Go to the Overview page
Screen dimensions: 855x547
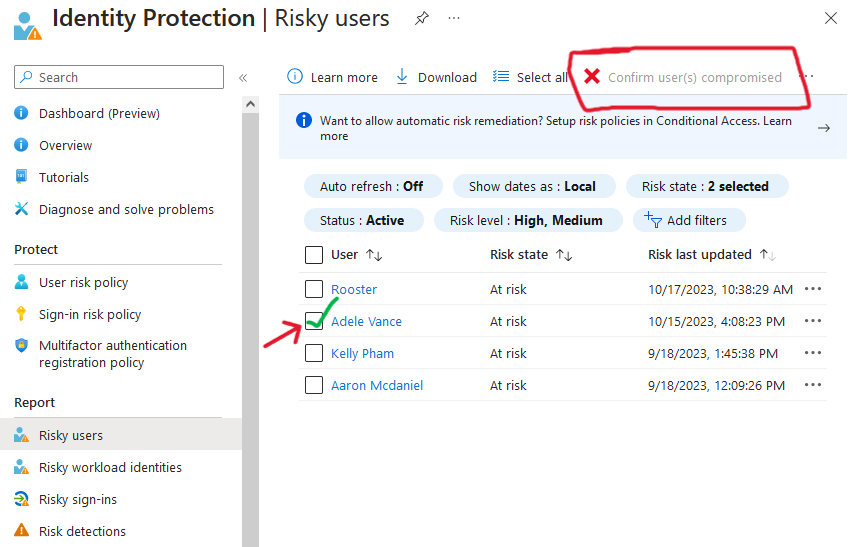(x=65, y=146)
